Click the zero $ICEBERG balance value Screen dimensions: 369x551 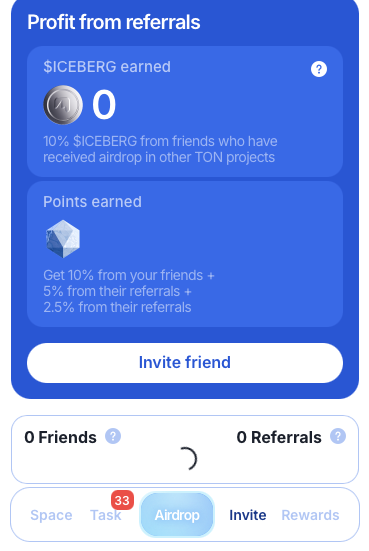pos(104,105)
